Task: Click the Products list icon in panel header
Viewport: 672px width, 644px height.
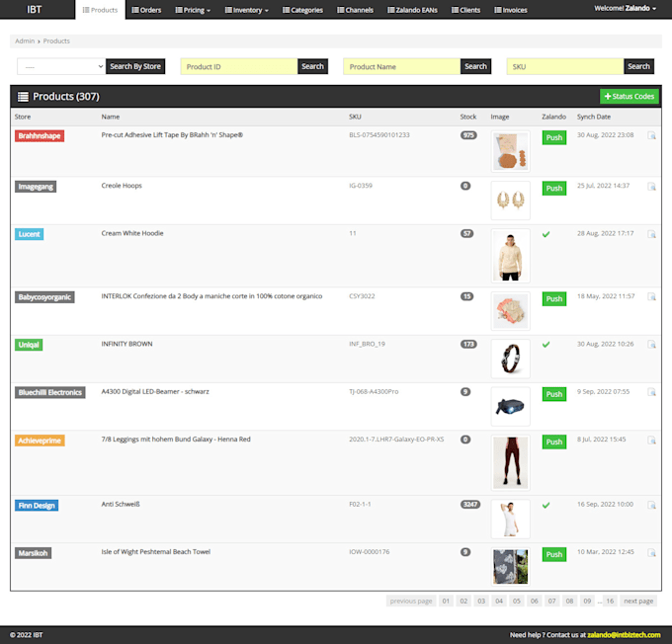Action: 23,97
